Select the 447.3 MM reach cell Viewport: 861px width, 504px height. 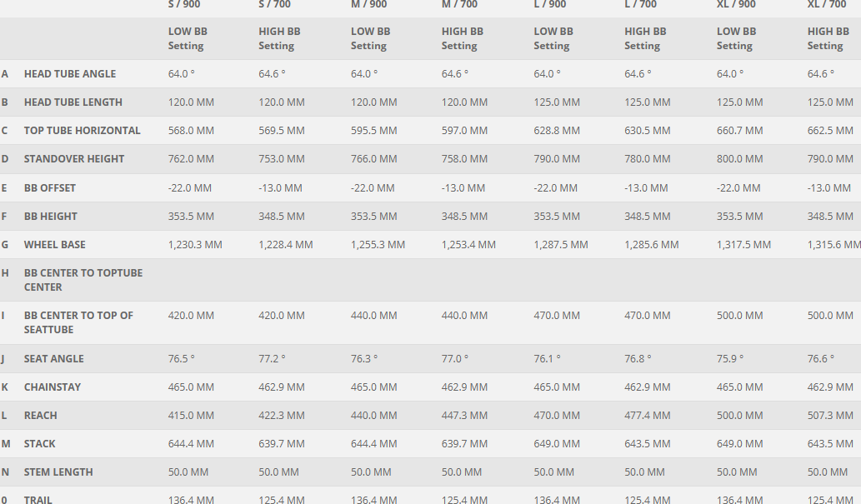[464, 416]
